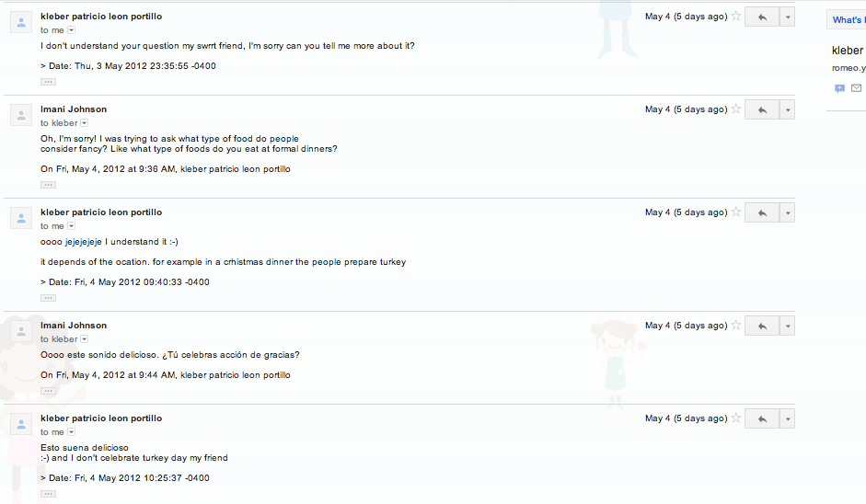866x504 pixels.
Task: Reply to kleber's 'I don't understand' message
Action: 761,17
